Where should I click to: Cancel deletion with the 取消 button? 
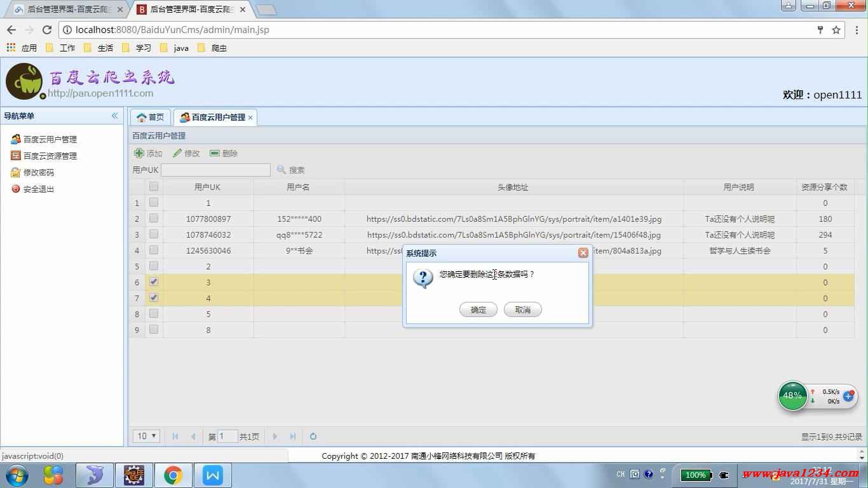pyautogui.click(x=522, y=310)
